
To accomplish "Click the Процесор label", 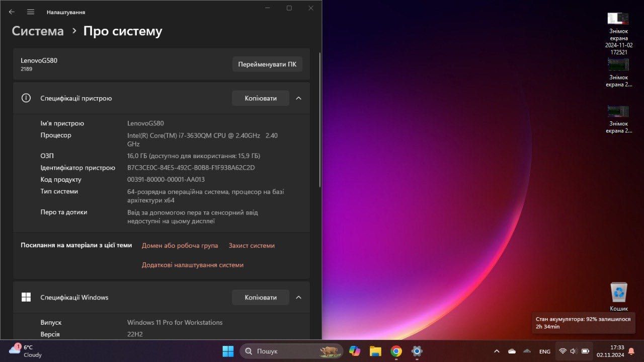I will click(x=56, y=135).
